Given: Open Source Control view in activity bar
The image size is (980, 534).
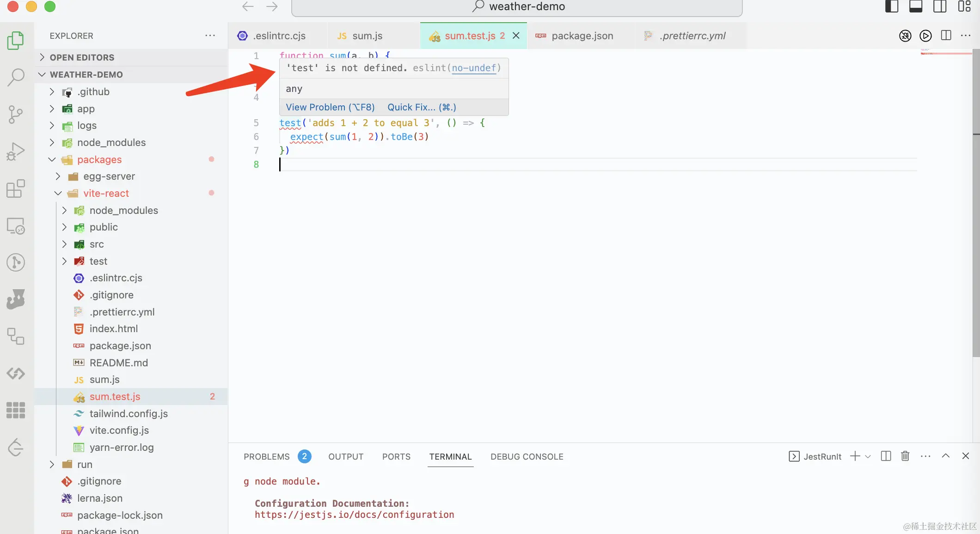Looking at the screenshot, I should click(x=16, y=114).
